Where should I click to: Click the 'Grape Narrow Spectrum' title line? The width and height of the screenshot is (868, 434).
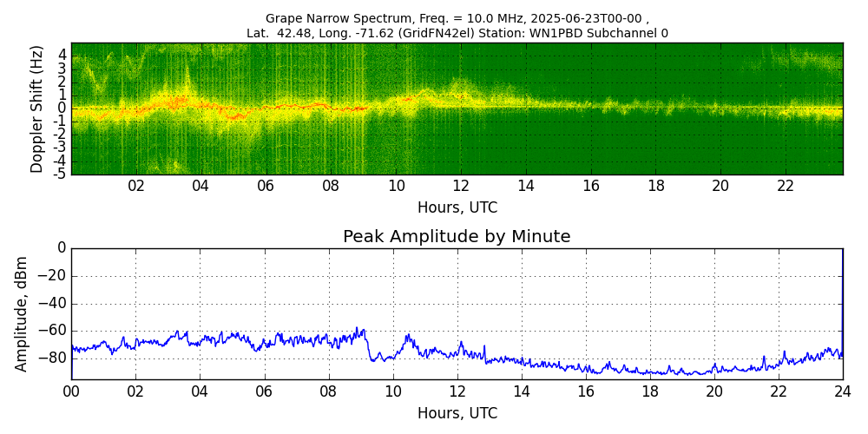457,18
